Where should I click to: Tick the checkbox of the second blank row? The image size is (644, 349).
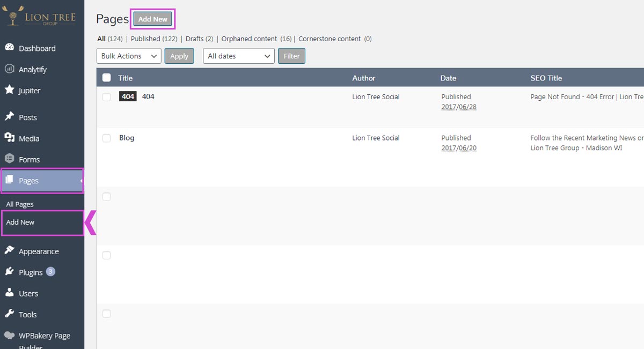point(106,255)
